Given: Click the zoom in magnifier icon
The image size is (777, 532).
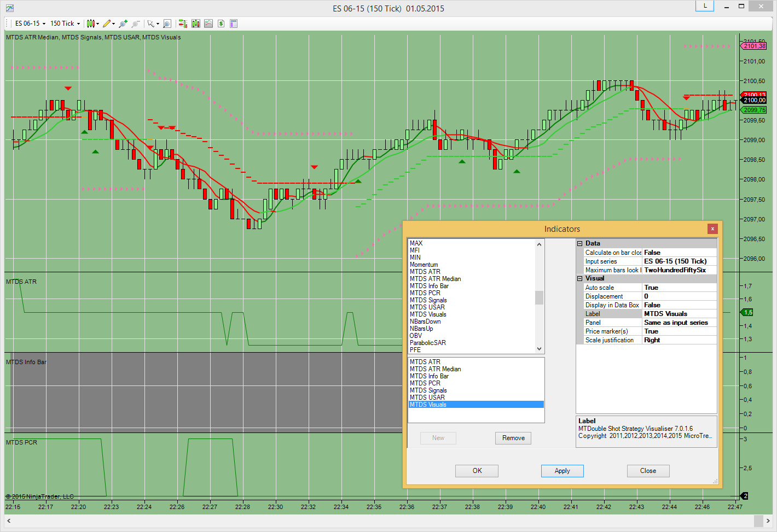Looking at the screenshot, I should 123,24.
